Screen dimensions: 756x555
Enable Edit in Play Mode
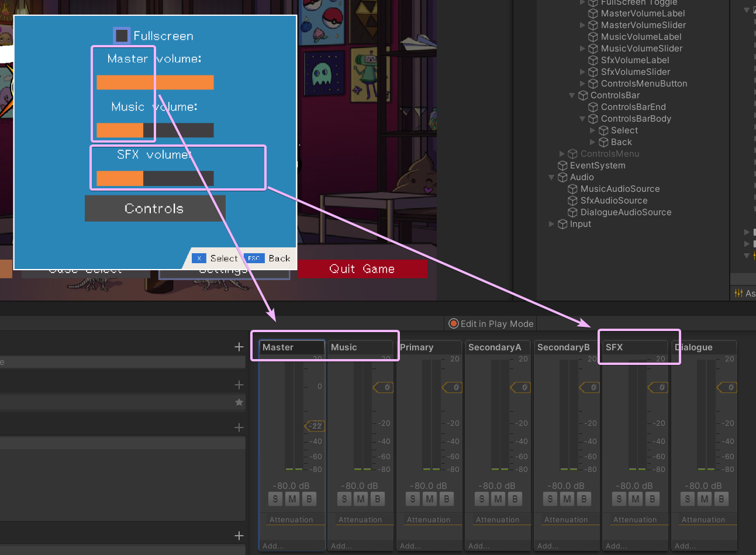point(490,323)
